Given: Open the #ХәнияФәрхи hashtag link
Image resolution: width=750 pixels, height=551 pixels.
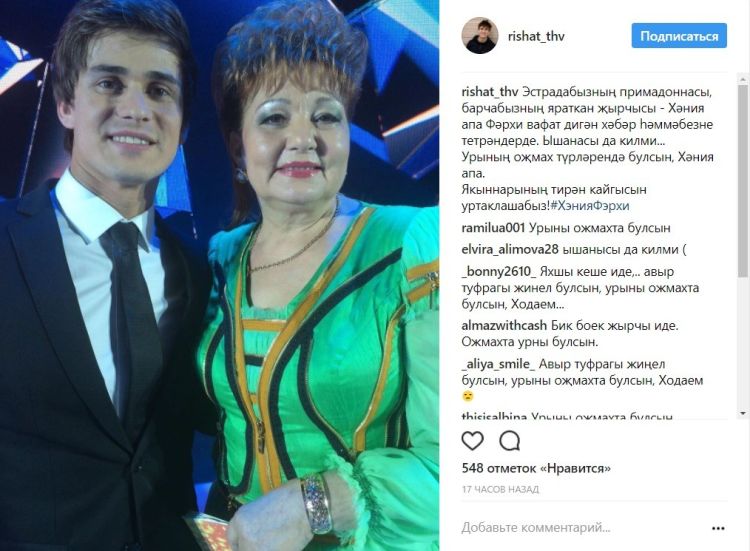Looking at the screenshot, I should pos(590,206).
